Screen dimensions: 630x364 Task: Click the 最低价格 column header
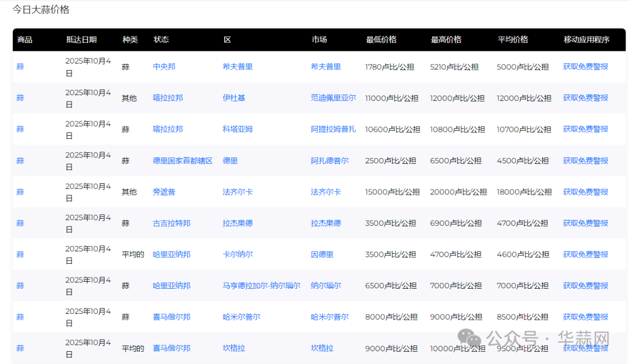point(381,40)
